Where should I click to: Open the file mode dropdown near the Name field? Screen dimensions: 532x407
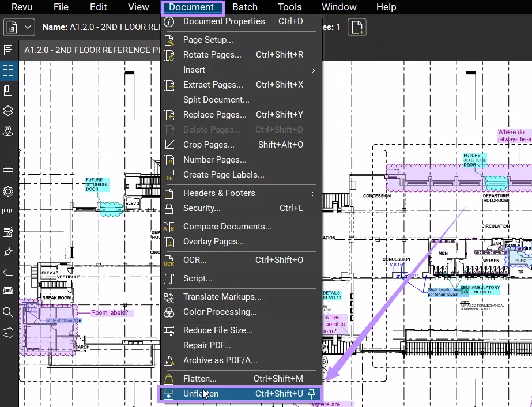pos(27,26)
